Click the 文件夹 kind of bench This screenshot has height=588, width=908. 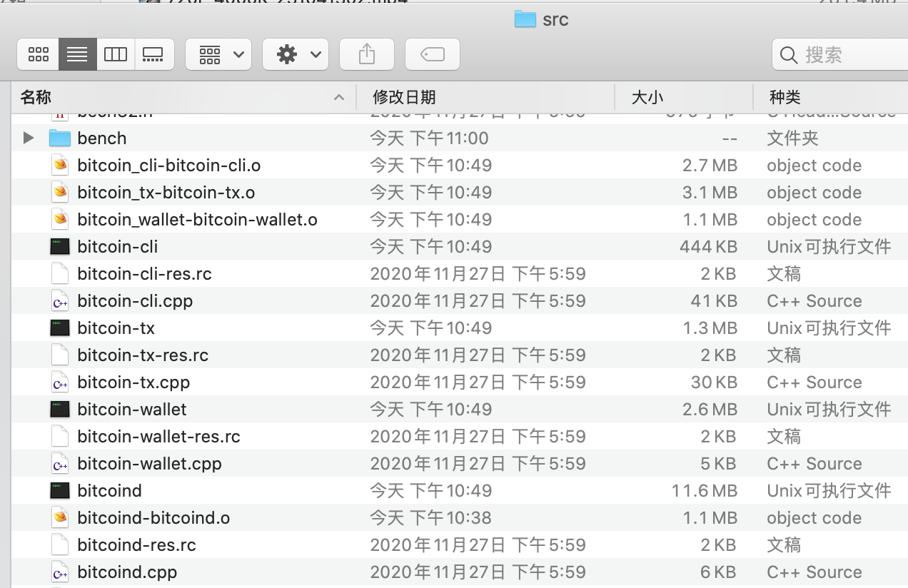[x=792, y=138]
